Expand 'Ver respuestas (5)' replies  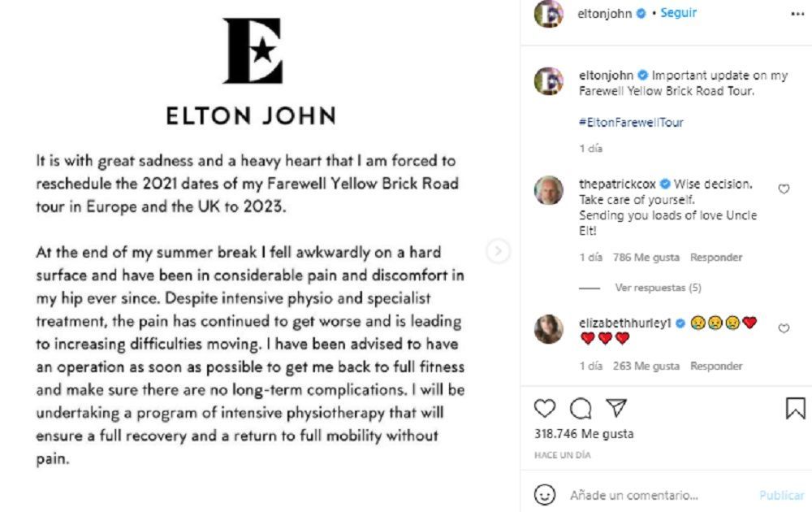click(658, 288)
